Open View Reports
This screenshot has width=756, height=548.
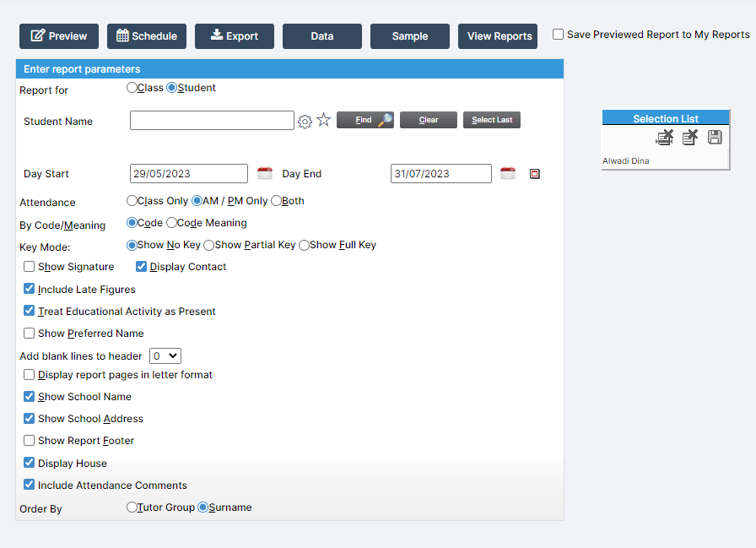[498, 36]
